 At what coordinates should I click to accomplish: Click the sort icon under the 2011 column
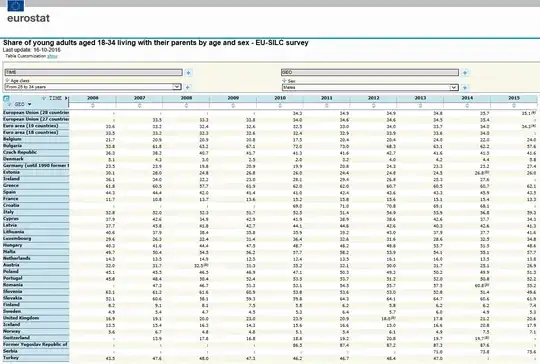(327, 106)
